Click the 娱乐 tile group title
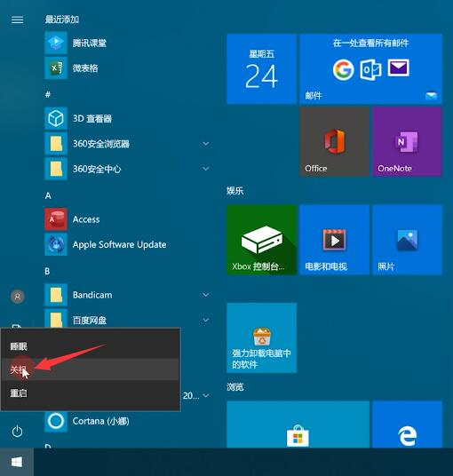The height and width of the screenshot is (476, 453). pyautogui.click(x=235, y=191)
